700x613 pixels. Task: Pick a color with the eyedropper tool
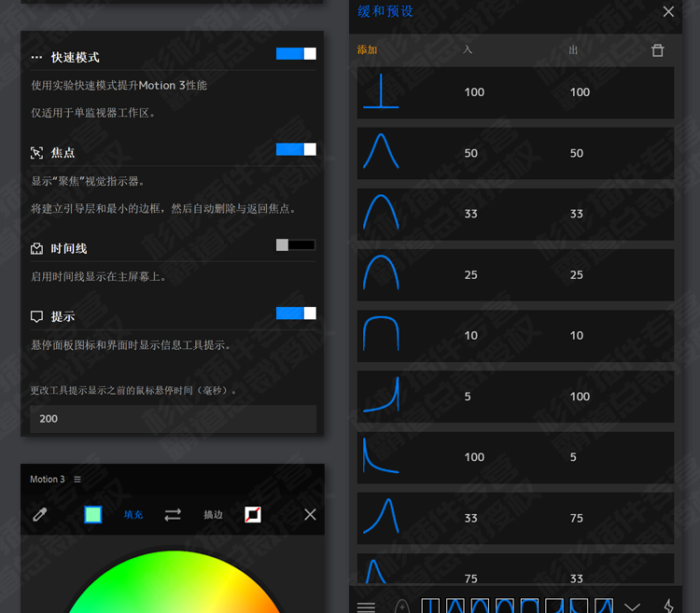40,514
